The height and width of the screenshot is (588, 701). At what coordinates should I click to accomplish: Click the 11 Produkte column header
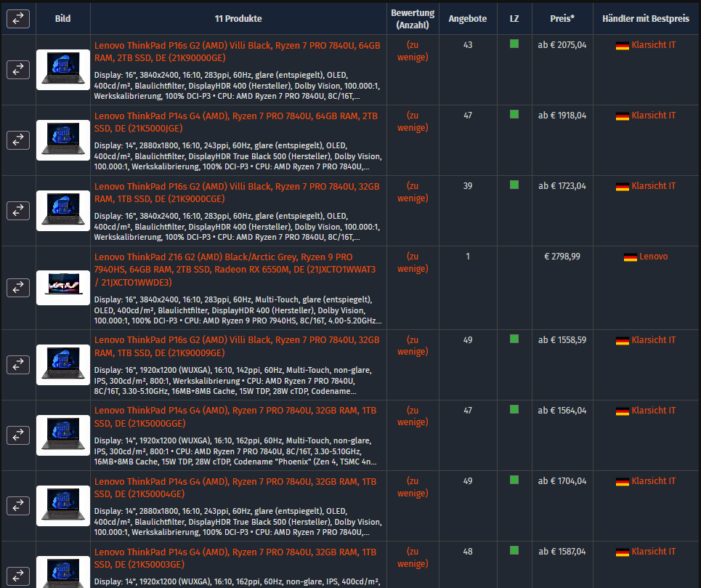(x=238, y=19)
